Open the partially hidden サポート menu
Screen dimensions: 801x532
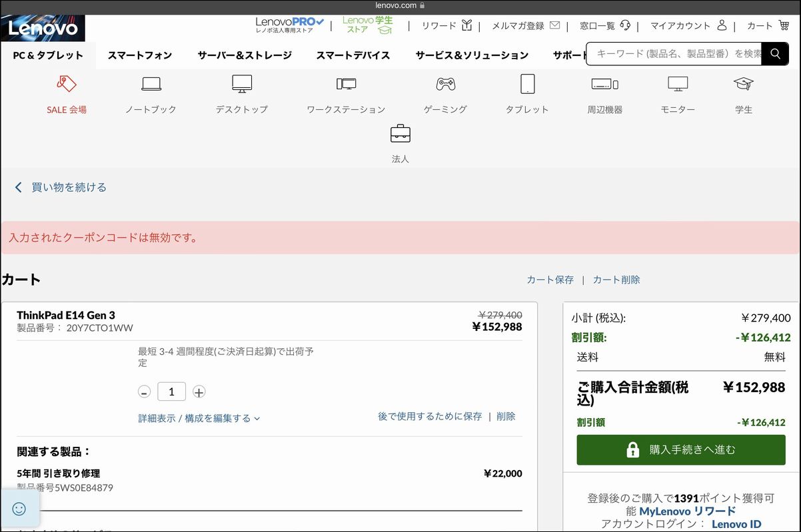tap(569, 55)
